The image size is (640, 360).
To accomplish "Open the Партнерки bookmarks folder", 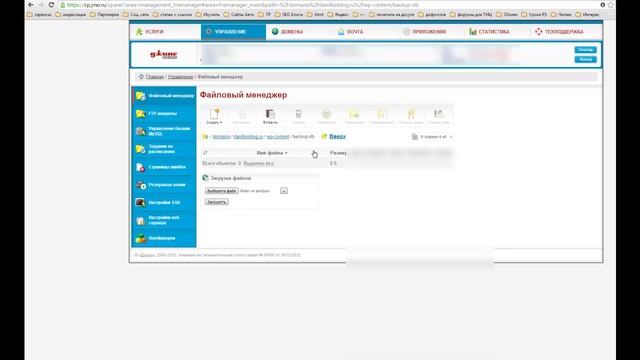I will (x=104, y=15).
